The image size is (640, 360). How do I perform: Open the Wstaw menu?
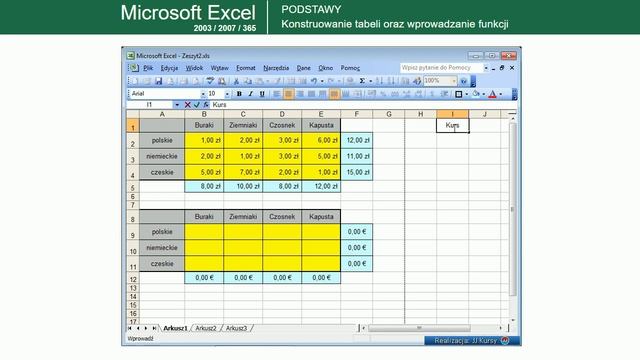(220, 68)
